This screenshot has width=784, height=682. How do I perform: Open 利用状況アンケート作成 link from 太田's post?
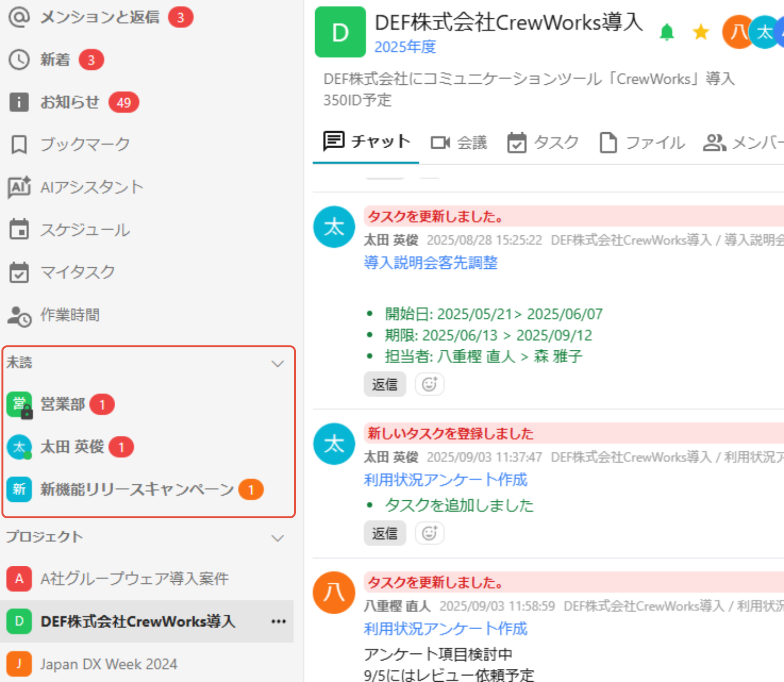pos(446,480)
